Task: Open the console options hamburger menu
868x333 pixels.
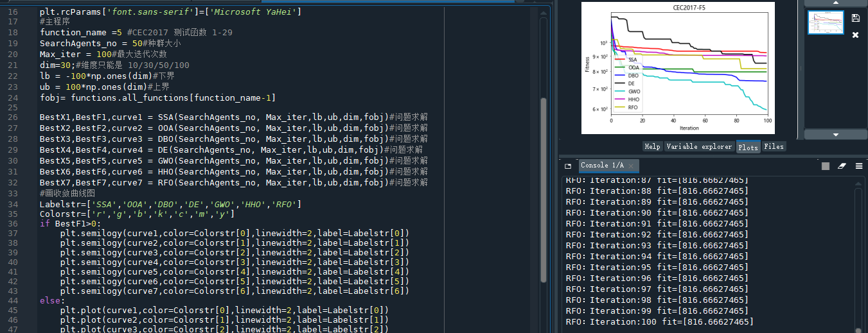Action: click(859, 166)
